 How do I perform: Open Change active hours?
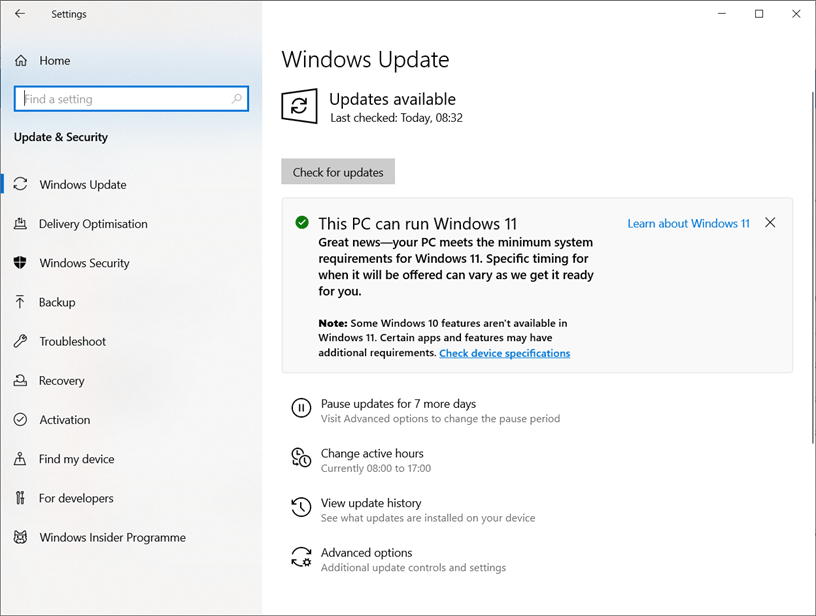[372, 453]
